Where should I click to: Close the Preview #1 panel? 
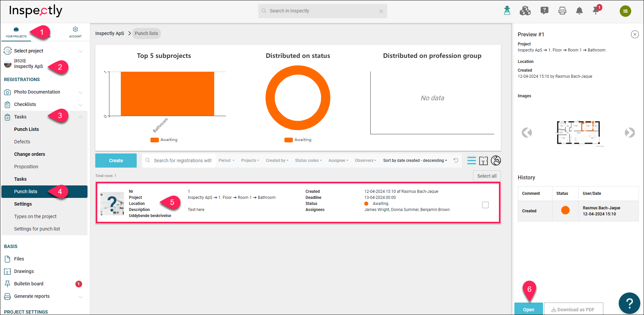click(x=635, y=34)
